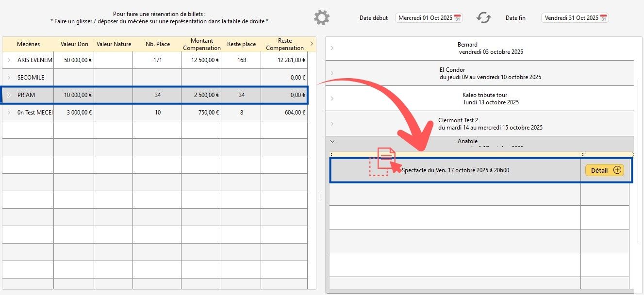Expand the Kaleo tribute tour event

[x=332, y=98]
